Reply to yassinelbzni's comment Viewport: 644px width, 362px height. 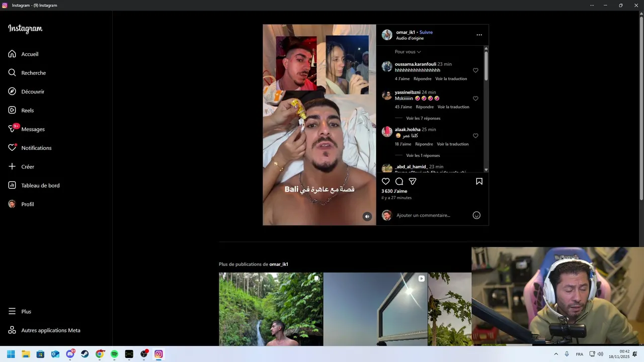(x=425, y=107)
